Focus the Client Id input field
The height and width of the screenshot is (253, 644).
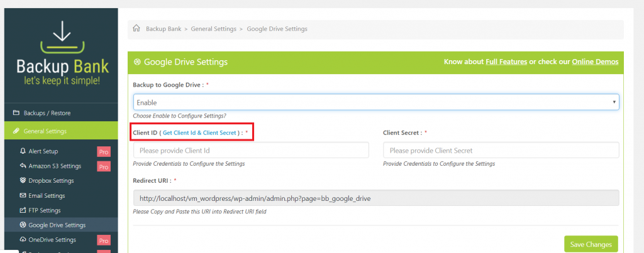[x=251, y=151]
